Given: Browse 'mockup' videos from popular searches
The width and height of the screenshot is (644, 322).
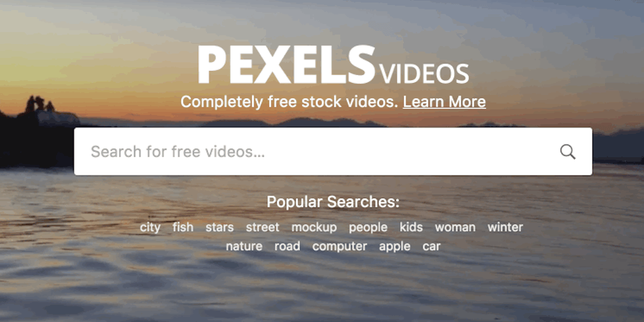Looking at the screenshot, I should coord(314,227).
